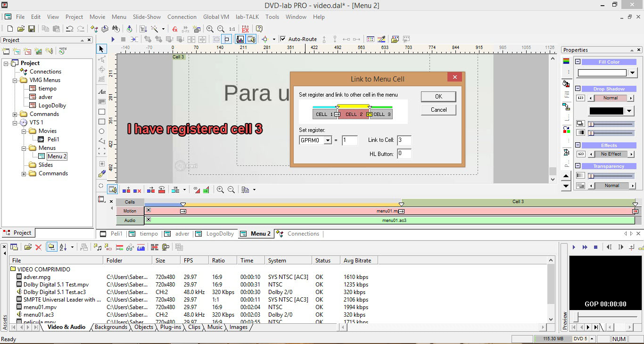Click the black Drop Shadow color swatch
Screen dimensions: 644x344
(x=606, y=111)
